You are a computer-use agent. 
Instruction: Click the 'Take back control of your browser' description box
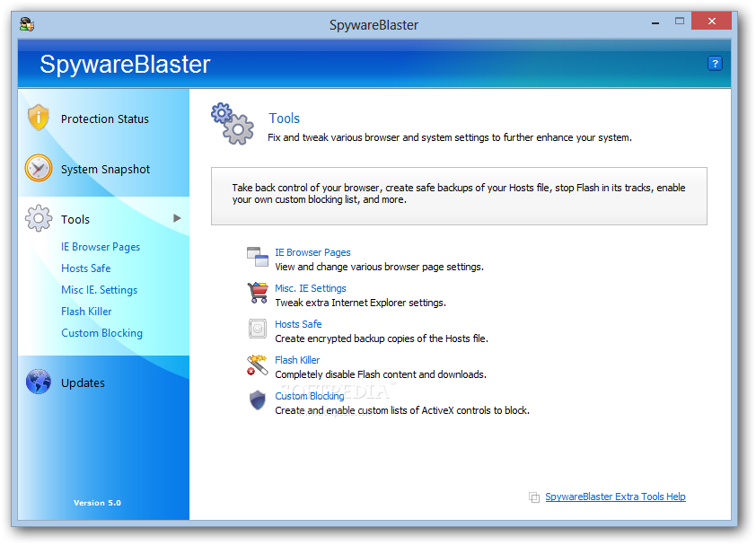[x=459, y=197]
